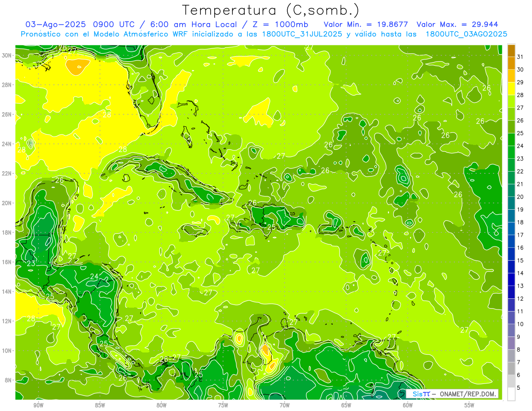The image size is (532, 411).
Task: Click the 90W longitude axis label
Action: (x=38, y=406)
